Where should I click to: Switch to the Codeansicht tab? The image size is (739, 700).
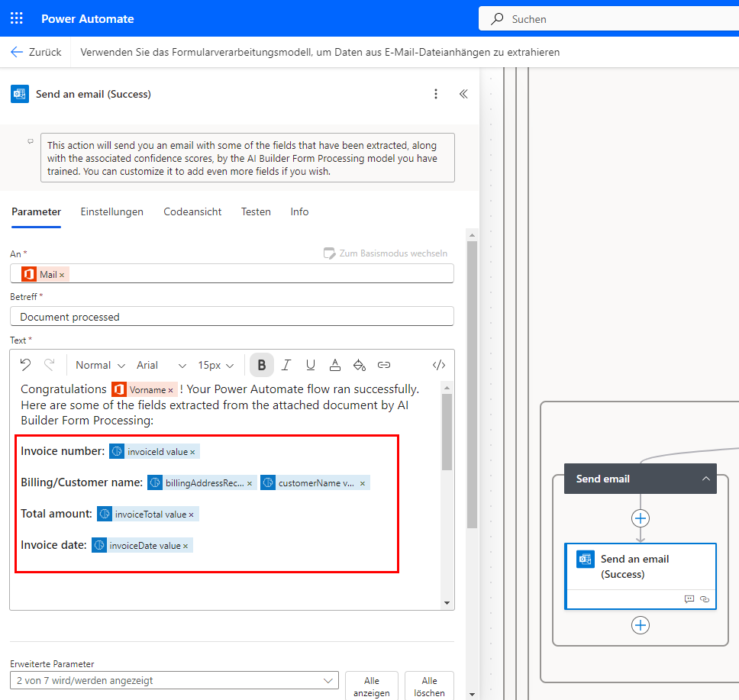click(192, 211)
